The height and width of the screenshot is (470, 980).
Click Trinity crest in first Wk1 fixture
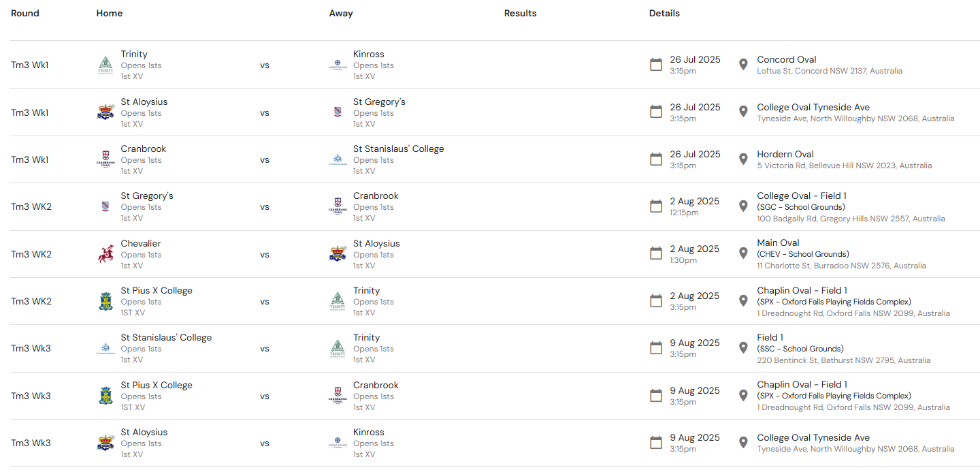(105, 65)
